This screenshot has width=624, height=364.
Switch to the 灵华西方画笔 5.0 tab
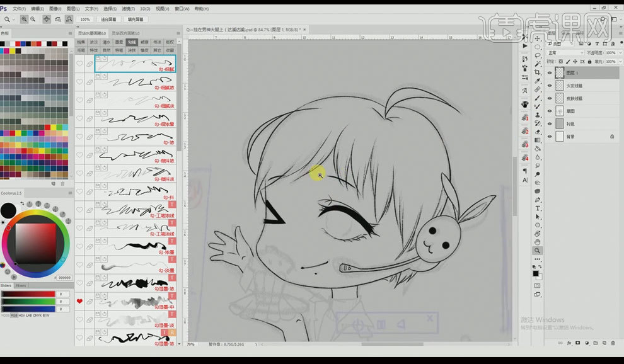pos(125,33)
